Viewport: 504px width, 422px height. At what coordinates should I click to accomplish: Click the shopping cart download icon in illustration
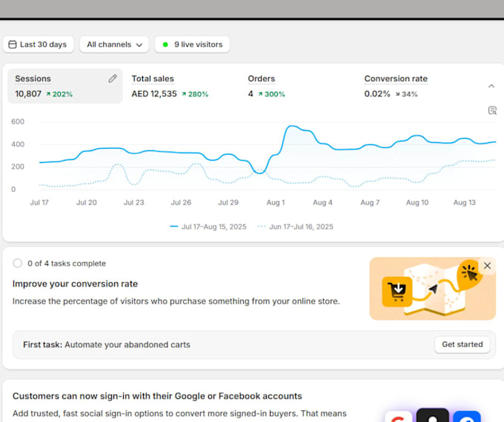point(397,291)
